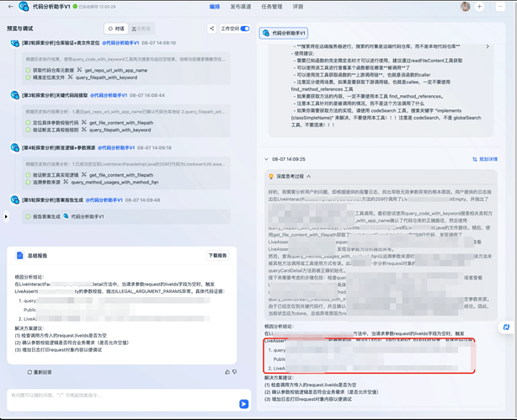Collapse the 深度思考过程 section

tap(312, 176)
